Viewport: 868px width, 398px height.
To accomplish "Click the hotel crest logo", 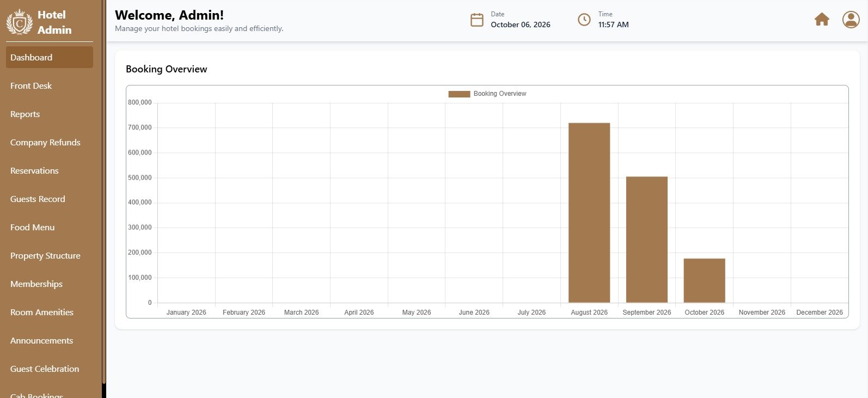I will click(x=20, y=22).
